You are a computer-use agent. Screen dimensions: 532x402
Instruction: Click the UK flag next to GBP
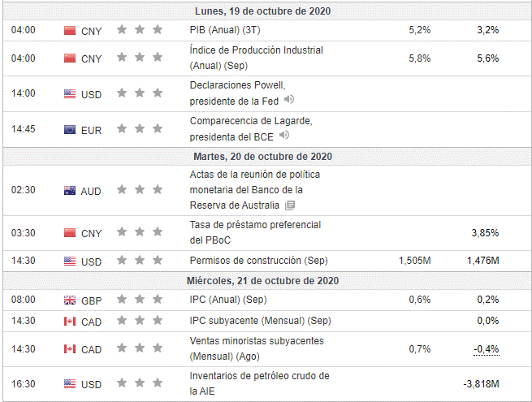click(69, 300)
